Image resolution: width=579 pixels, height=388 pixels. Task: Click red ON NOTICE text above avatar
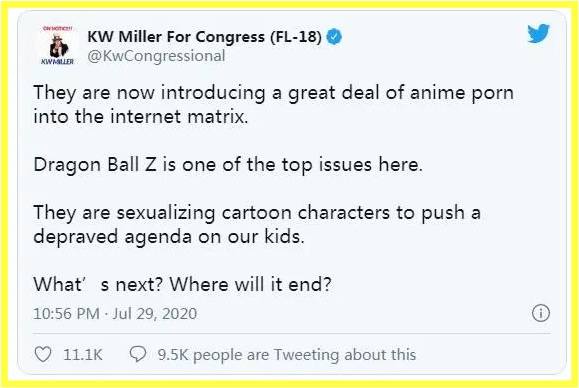click(58, 28)
